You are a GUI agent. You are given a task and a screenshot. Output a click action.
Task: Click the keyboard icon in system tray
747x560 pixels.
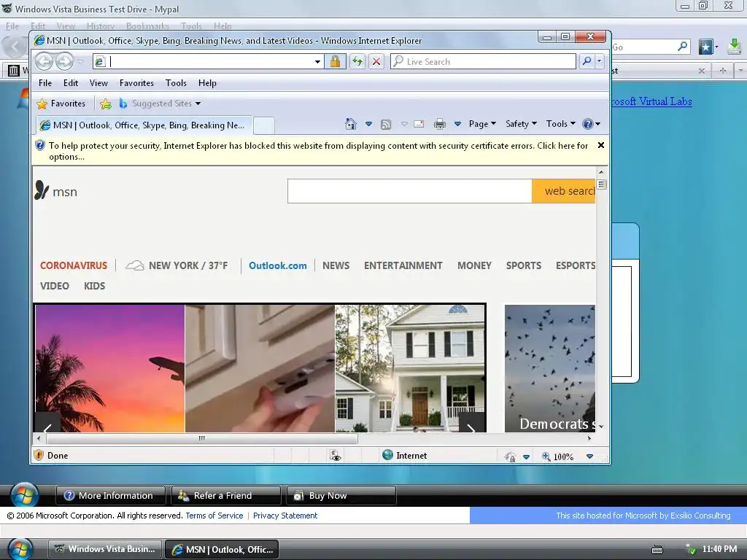click(x=657, y=550)
